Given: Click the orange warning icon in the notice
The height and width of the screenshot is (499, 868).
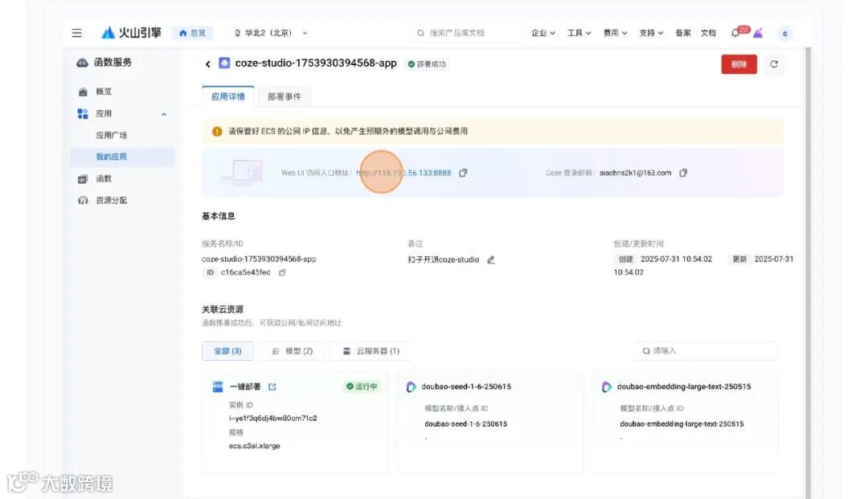Looking at the screenshot, I should pos(217,131).
